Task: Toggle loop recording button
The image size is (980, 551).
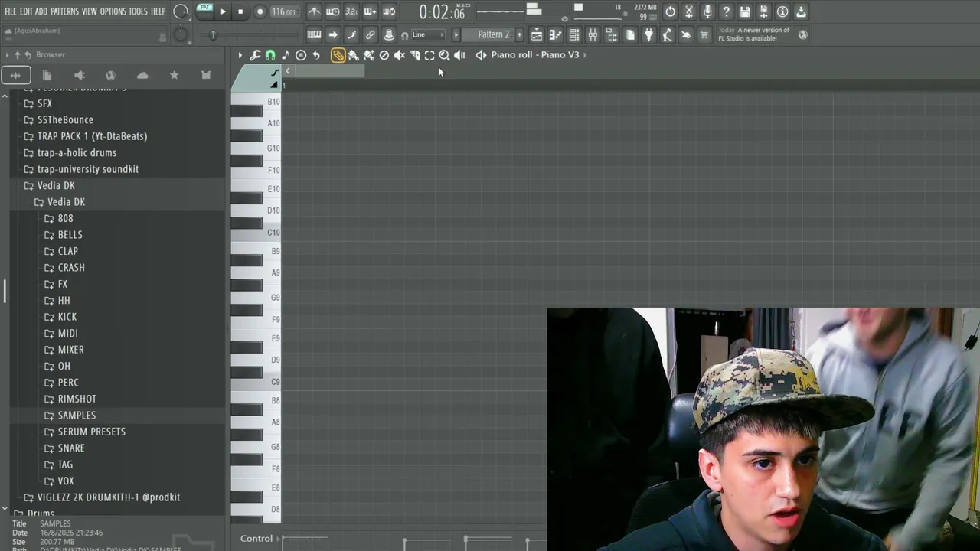Action: pyautogui.click(x=389, y=11)
